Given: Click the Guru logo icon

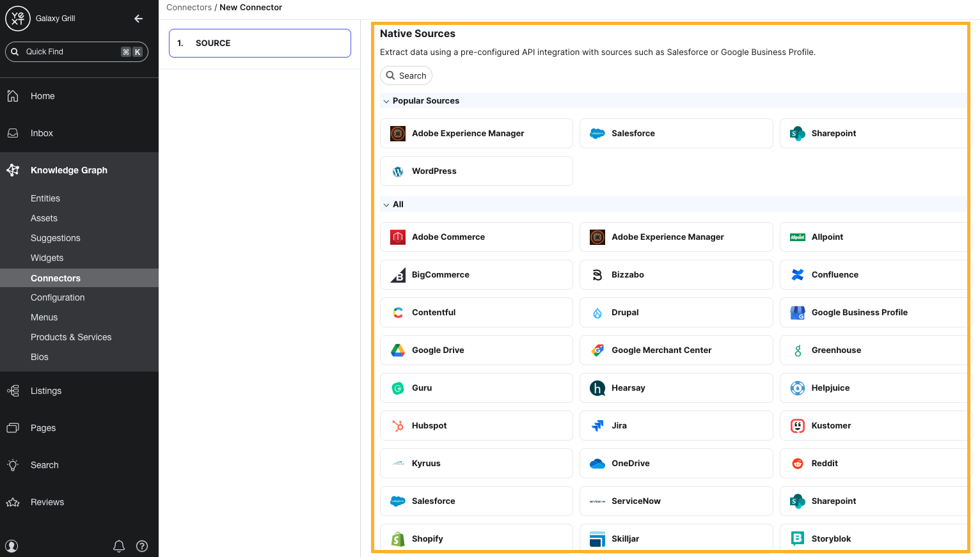Looking at the screenshot, I should [398, 388].
